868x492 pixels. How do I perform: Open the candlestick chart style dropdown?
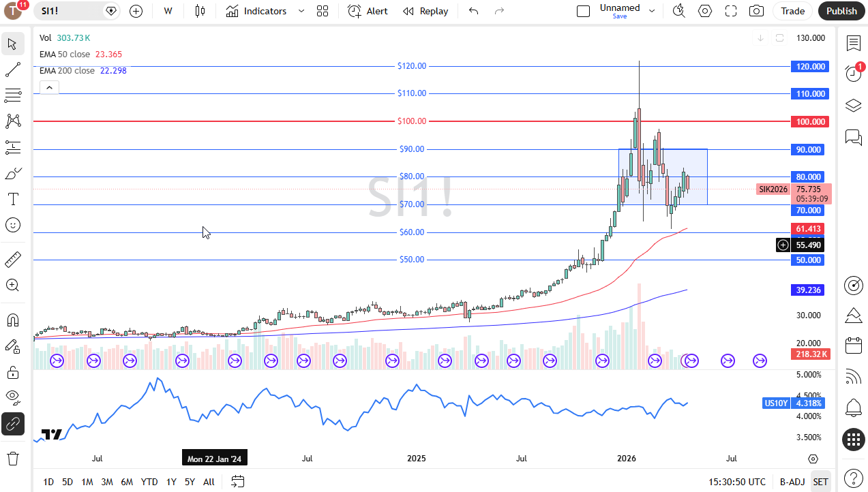[x=200, y=11]
